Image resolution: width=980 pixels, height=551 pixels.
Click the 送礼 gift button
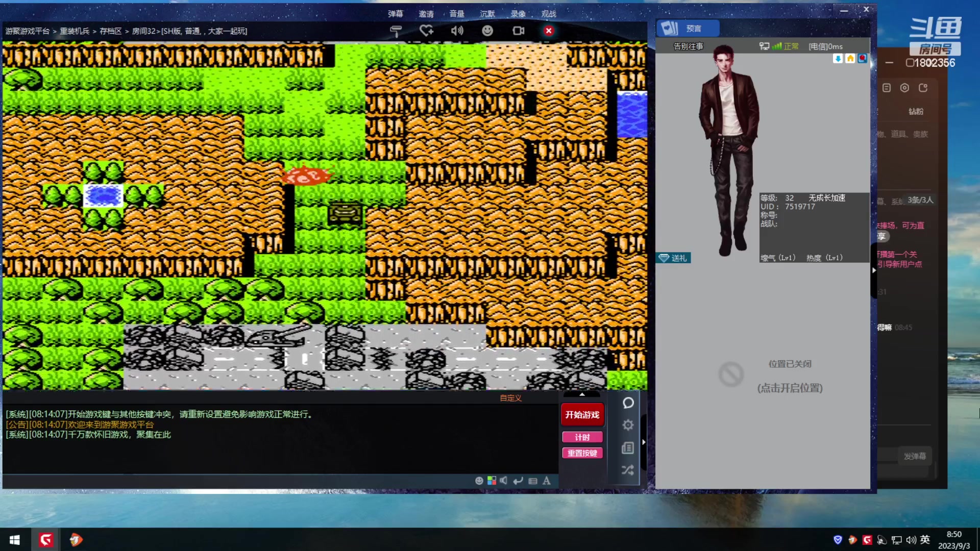pos(673,258)
